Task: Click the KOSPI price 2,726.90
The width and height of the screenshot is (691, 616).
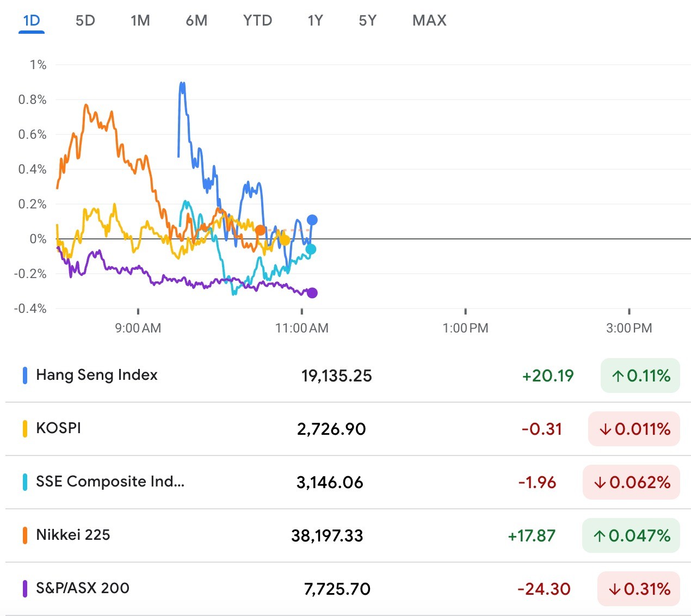Action: click(x=331, y=429)
